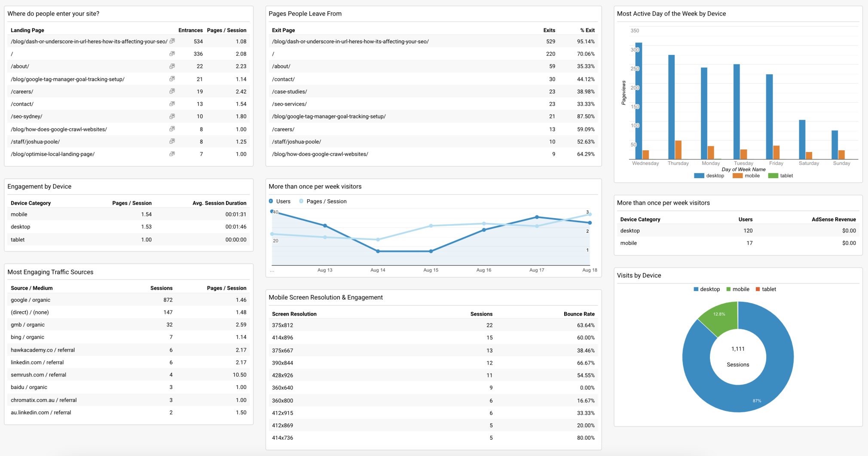Screen dimensions: 868x456
Task: Click external link icon beside how-does-google-crawl-websites
Action: (x=172, y=129)
